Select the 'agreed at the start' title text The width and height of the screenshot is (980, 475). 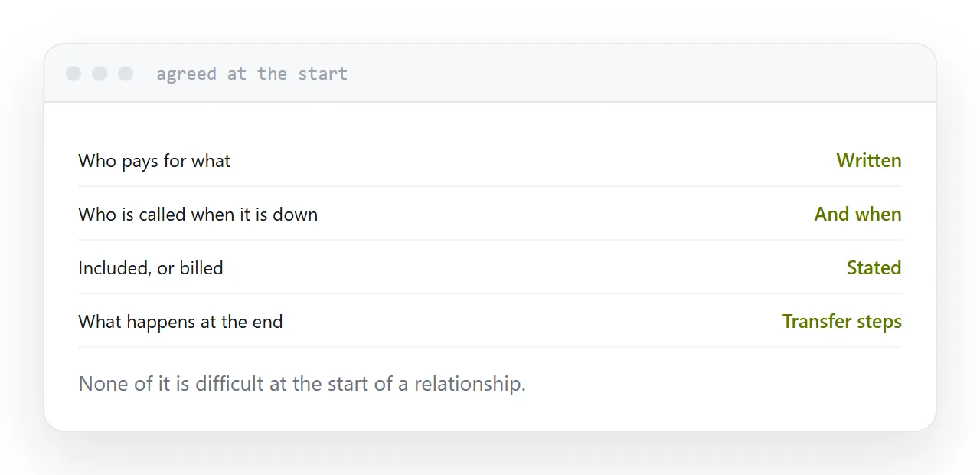(252, 74)
